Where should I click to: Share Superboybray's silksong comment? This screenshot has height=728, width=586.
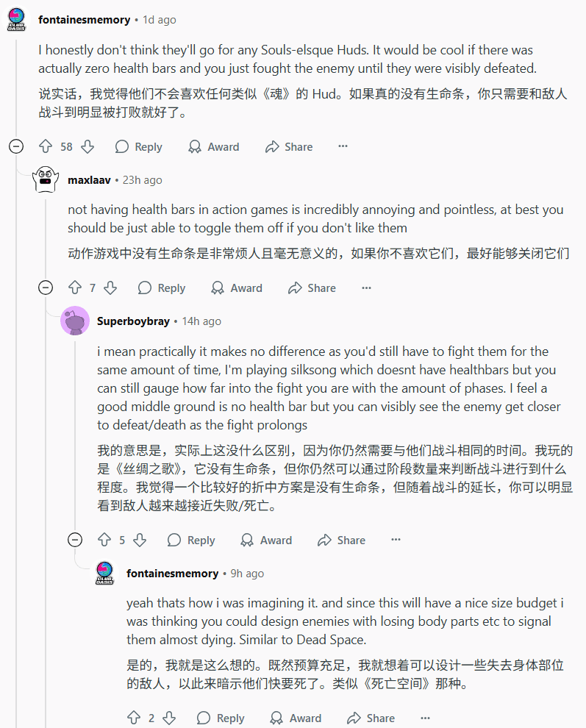(x=341, y=540)
